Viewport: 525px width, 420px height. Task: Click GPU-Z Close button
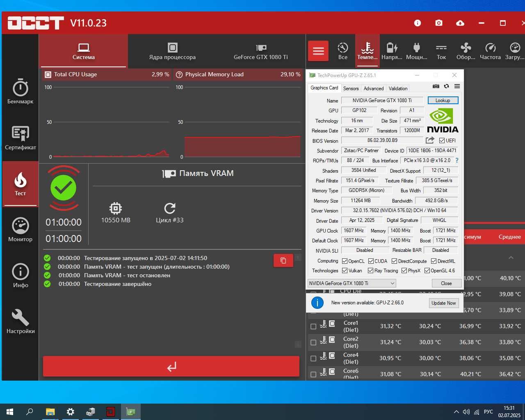(446, 283)
